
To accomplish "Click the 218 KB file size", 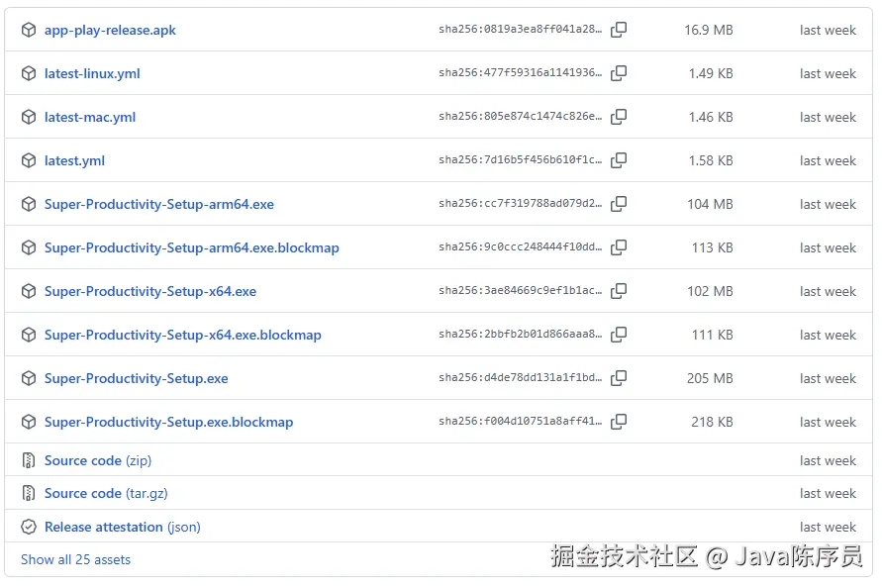I will [x=712, y=422].
